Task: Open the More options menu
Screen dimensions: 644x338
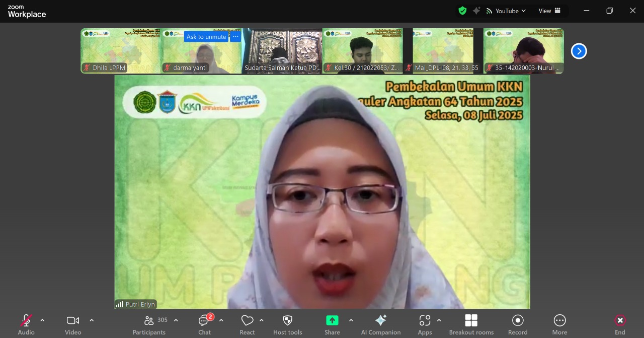Action: click(x=559, y=324)
